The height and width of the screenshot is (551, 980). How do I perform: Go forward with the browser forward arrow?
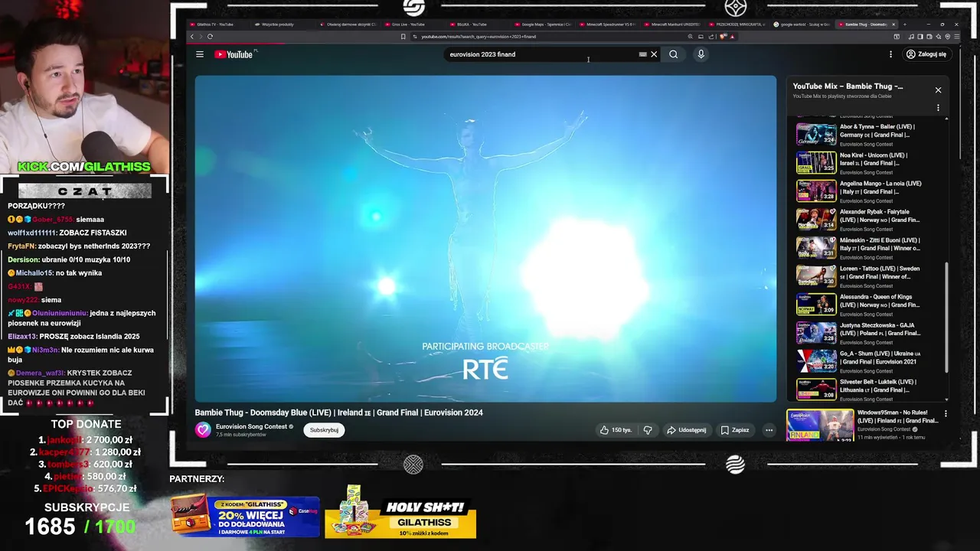(201, 37)
